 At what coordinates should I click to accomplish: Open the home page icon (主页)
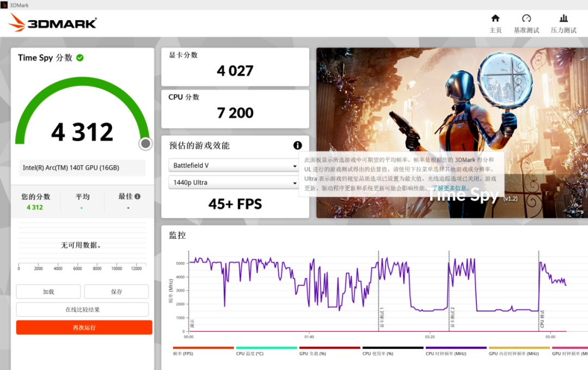click(x=495, y=18)
